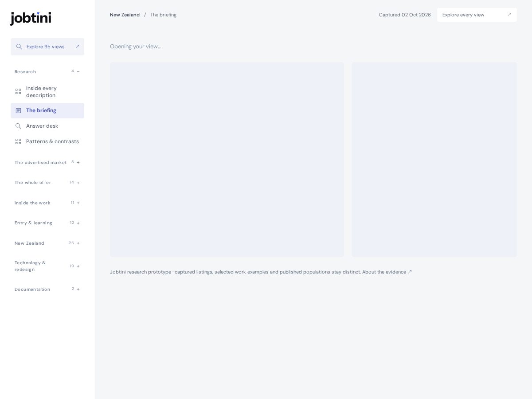532x399 pixels.
Task: Expand the Documentation section
Action: [x=47, y=289]
